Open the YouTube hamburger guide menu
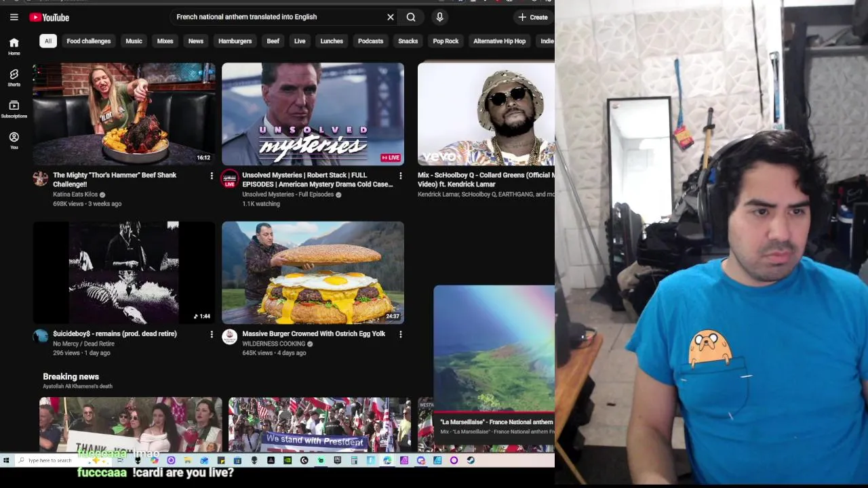868x488 pixels. (x=14, y=17)
